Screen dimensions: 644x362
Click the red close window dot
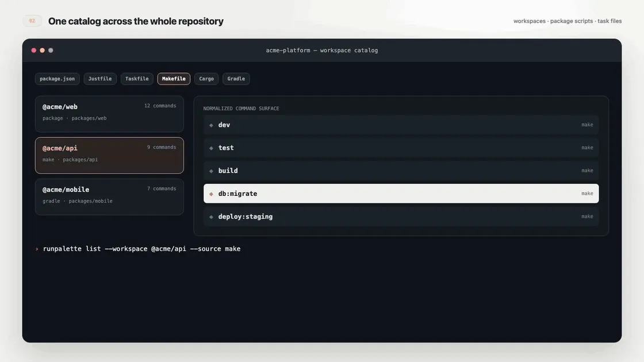(x=34, y=50)
